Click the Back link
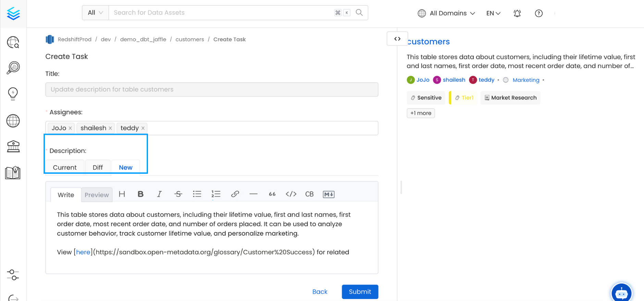Viewport: 644px width, 301px height. coord(320,292)
